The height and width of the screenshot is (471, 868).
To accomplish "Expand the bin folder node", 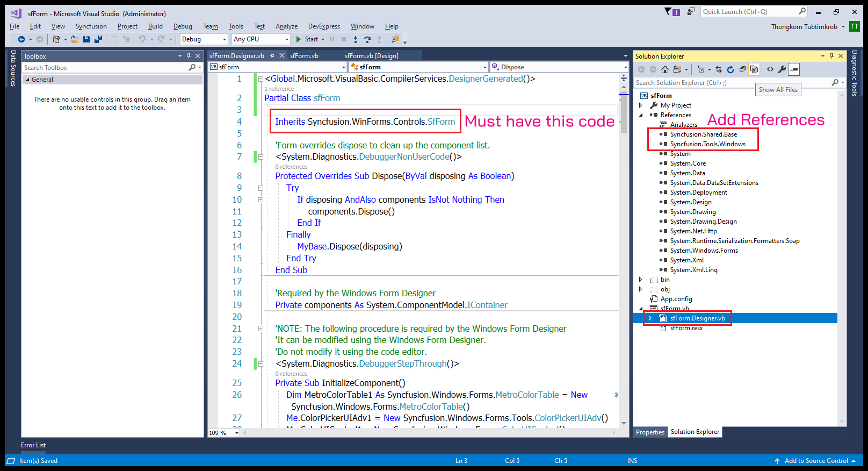I will pyautogui.click(x=640, y=280).
